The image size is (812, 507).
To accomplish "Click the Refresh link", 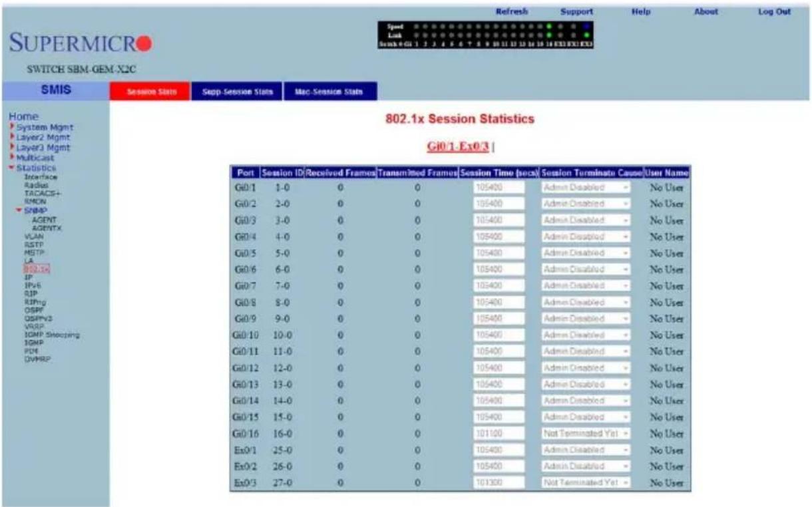I will (x=512, y=12).
